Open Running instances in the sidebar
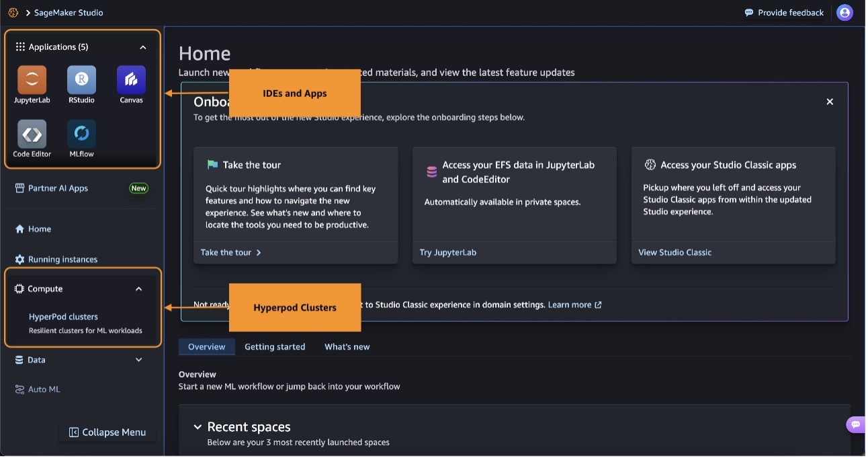Viewport: 868px width, 458px height. click(x=56, y=260)
